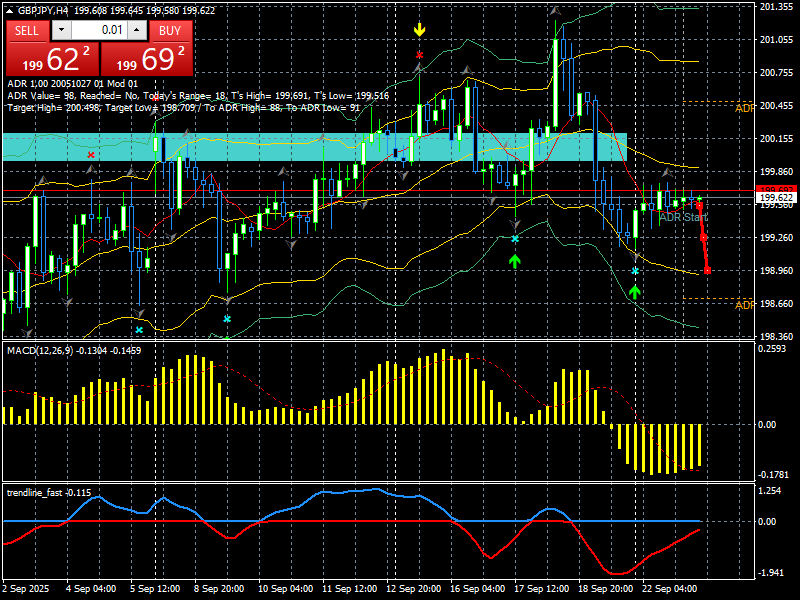Click the BUY button
Image resolution: width=800 pixels, height=600 pixels.
[170, 31]
